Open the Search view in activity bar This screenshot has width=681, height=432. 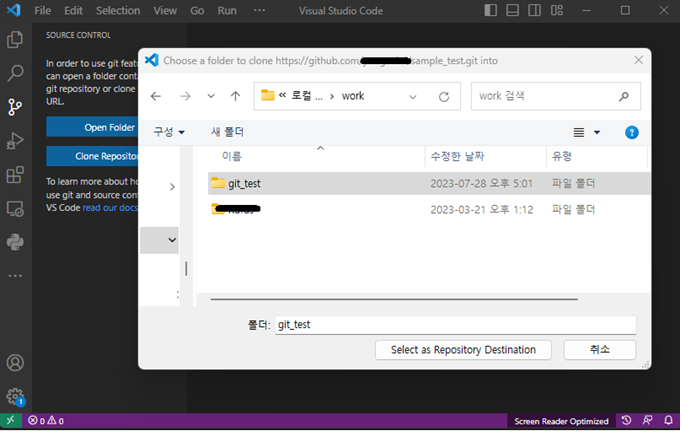tap(15, 73)
